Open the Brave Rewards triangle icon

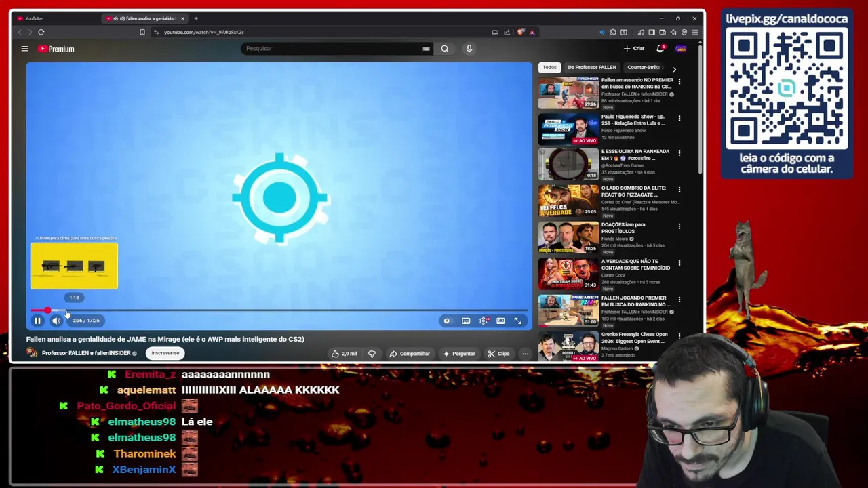coord(532,32)
